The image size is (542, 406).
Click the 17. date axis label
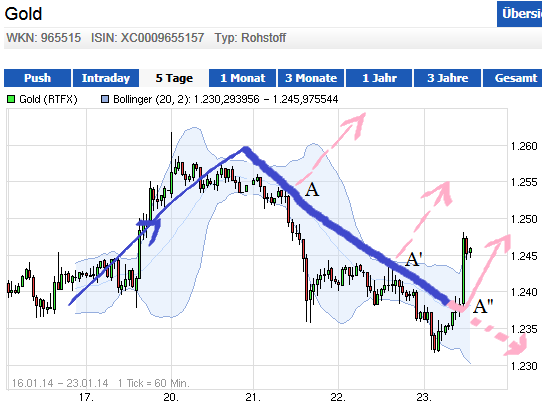86,397
